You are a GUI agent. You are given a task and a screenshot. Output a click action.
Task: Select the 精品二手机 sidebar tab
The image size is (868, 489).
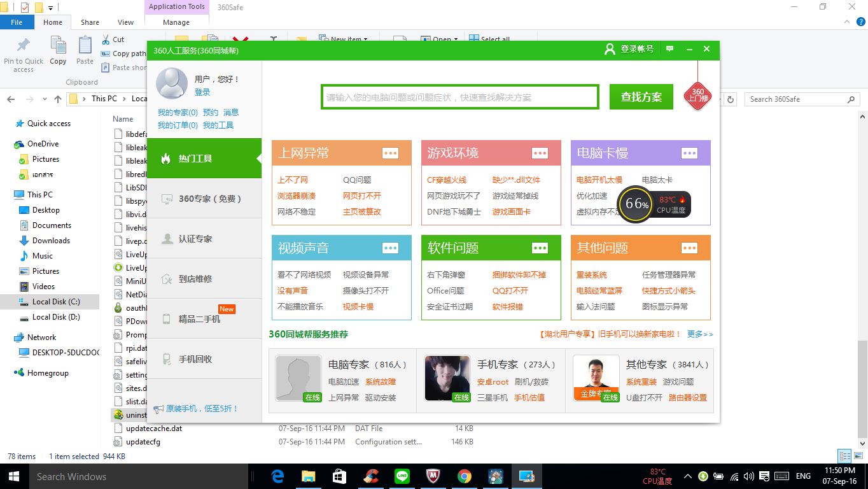204,319
